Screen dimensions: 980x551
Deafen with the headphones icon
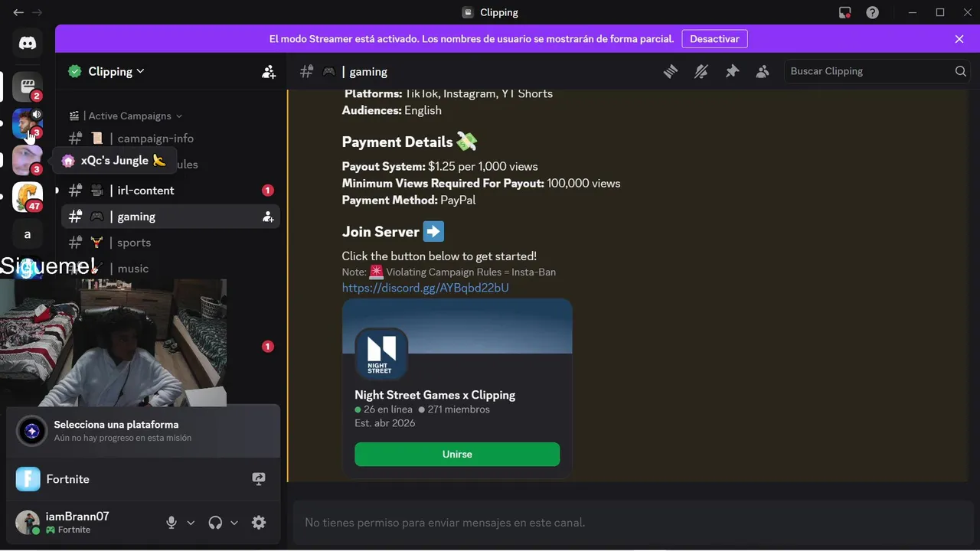click(x=215, y=523)
